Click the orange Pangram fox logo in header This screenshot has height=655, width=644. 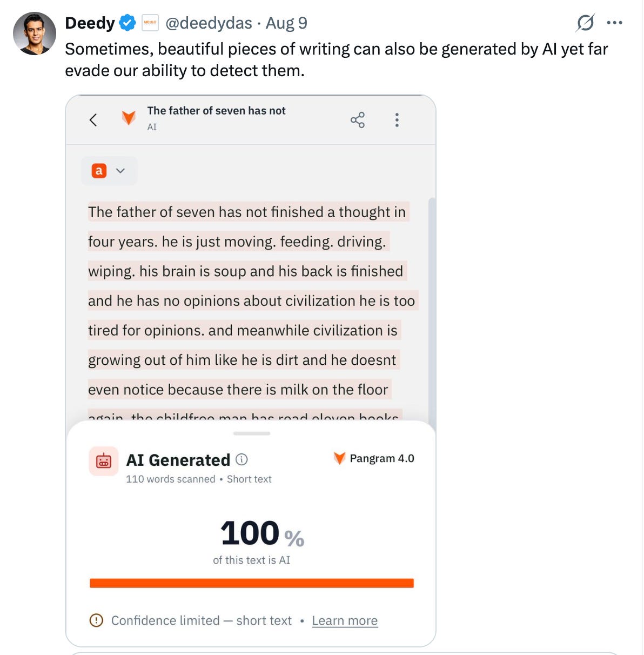(129, 118)
